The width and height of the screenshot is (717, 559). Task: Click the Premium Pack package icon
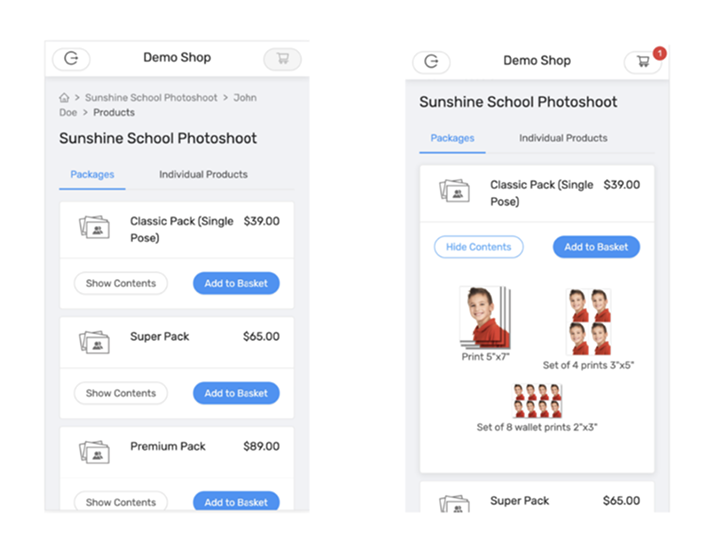(x=94, y=452)
